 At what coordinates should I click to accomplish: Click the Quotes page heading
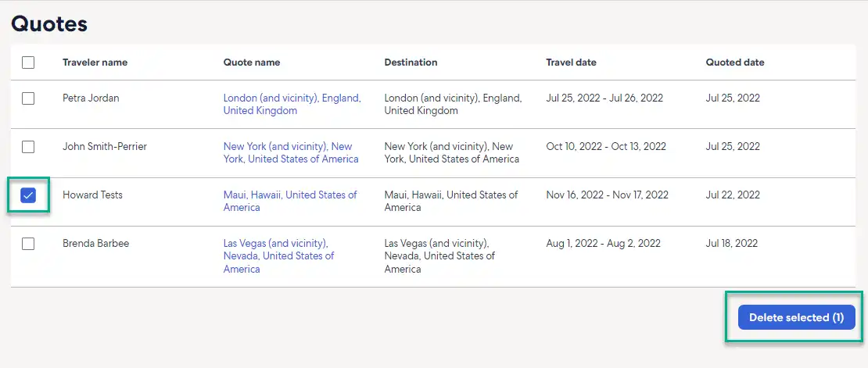(x=49, y=23)
